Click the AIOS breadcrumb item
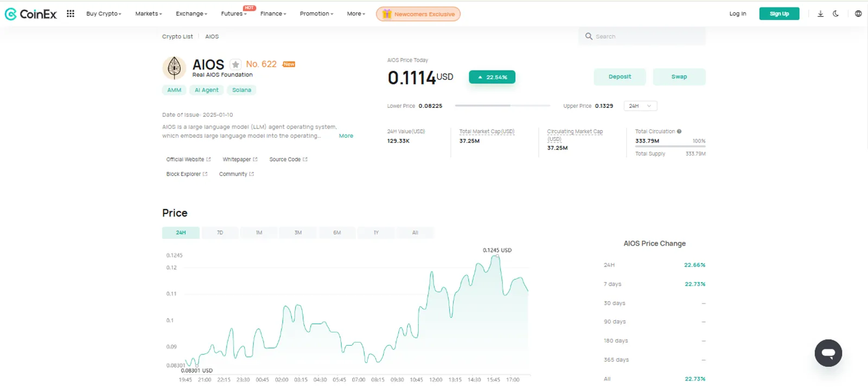This screenshot has height=387, width=868. pos(212,36)
